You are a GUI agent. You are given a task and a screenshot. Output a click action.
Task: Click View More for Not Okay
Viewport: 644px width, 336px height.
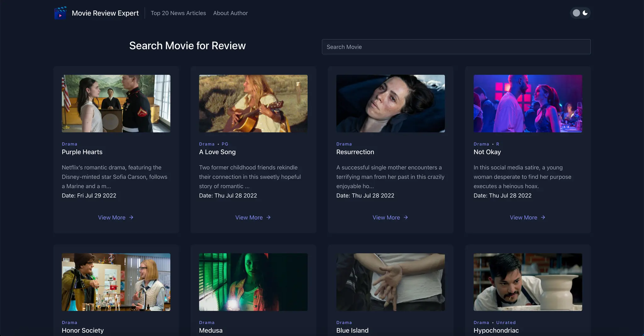point(528,218)
